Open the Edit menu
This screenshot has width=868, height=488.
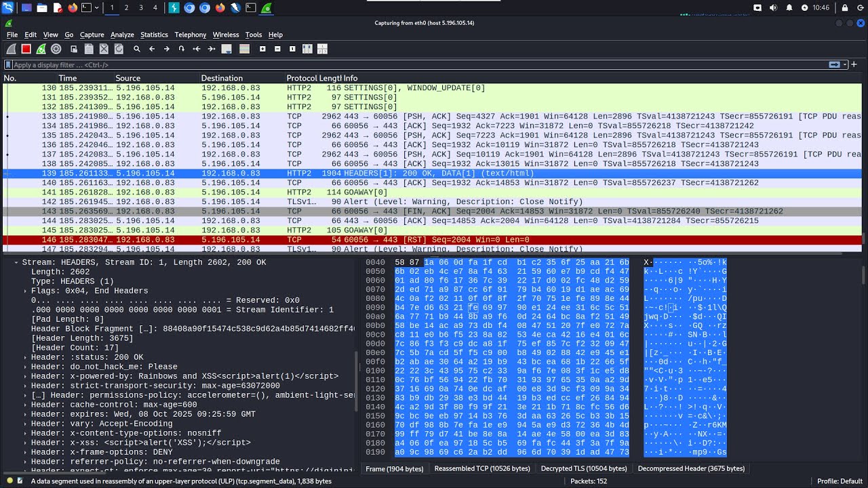[x=31, y=35]
